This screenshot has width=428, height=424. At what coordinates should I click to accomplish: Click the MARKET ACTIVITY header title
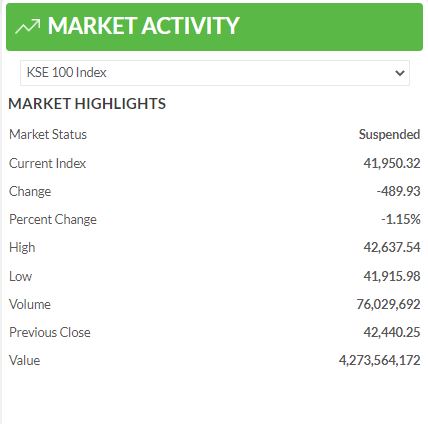[x=143, y=26]
